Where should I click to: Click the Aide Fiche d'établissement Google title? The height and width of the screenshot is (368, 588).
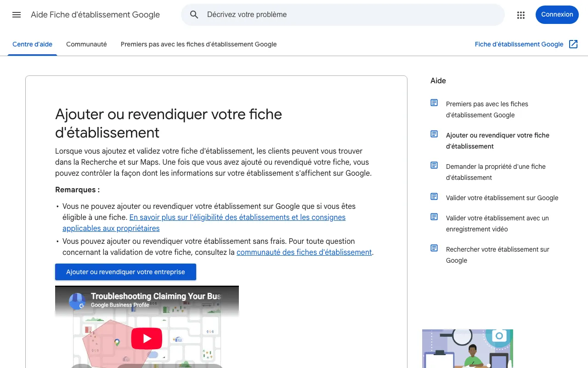[96, 15]
